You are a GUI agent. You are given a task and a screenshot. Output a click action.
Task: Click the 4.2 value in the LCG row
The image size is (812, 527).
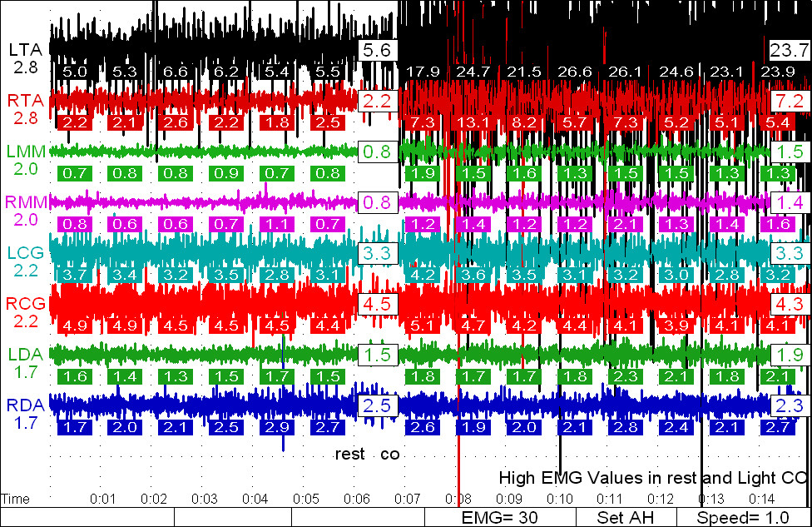tap(423, 276)
